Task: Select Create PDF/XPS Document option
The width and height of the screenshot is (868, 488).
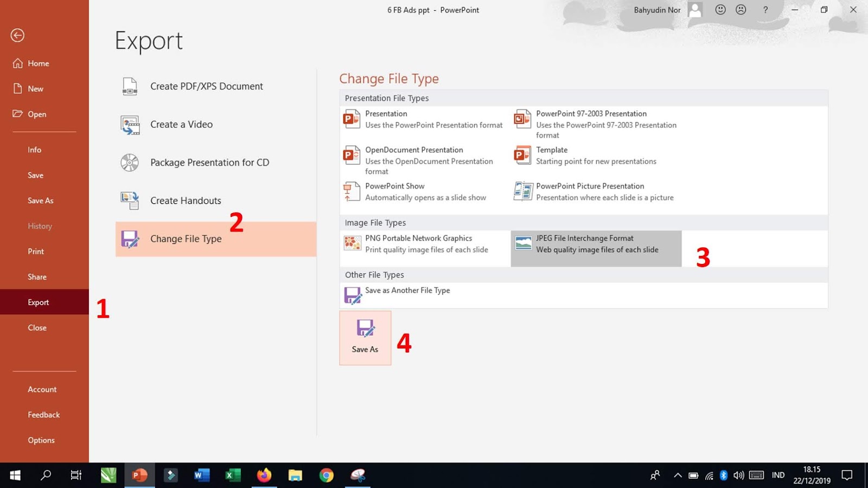Action: coord(216,86)
